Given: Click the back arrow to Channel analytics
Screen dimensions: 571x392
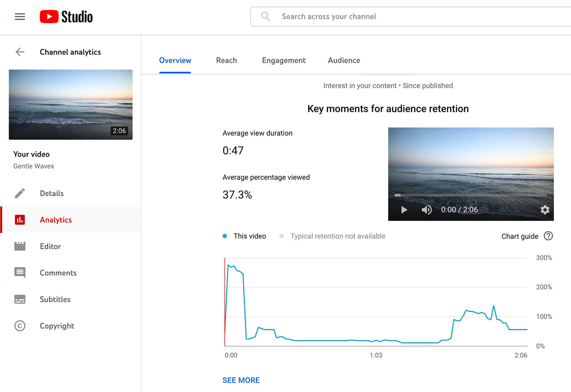Looking at the screenshot, I should [20, 52].
